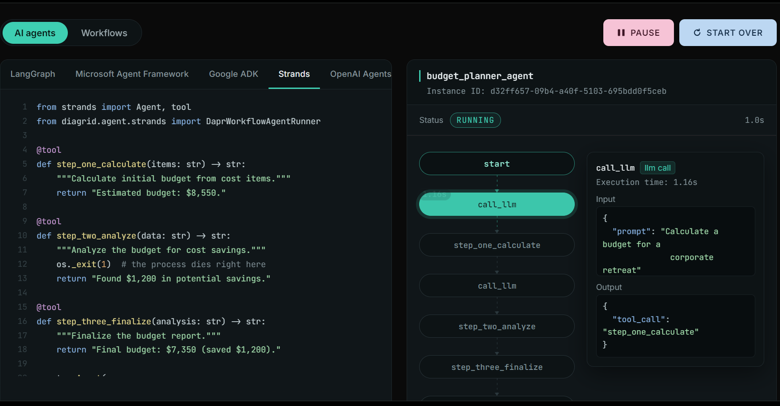The height and width of the screenshot is (406, 780).
Task: Select the step_one_calculate node
Action: pyautogui.click(x=496, y=245)
